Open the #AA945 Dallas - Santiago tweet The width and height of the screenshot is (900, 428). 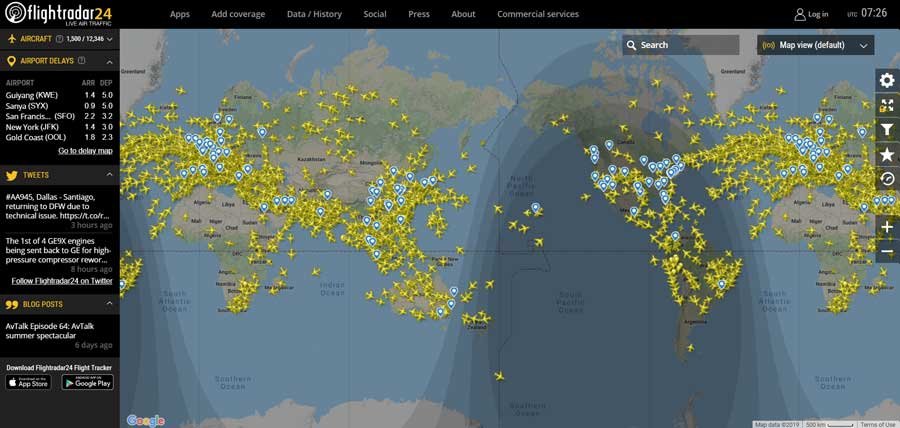(x=56, y=206)
